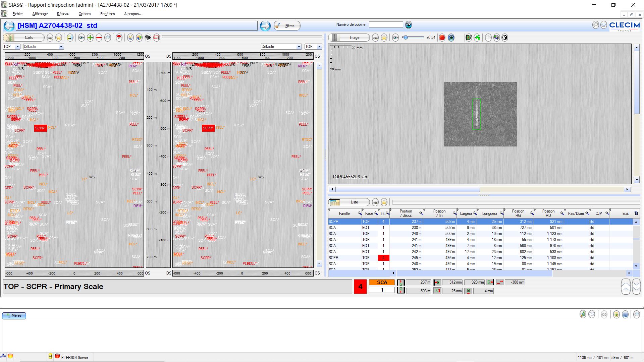Click the red record circle icon

pyautogui.click(x=442, y=38)
